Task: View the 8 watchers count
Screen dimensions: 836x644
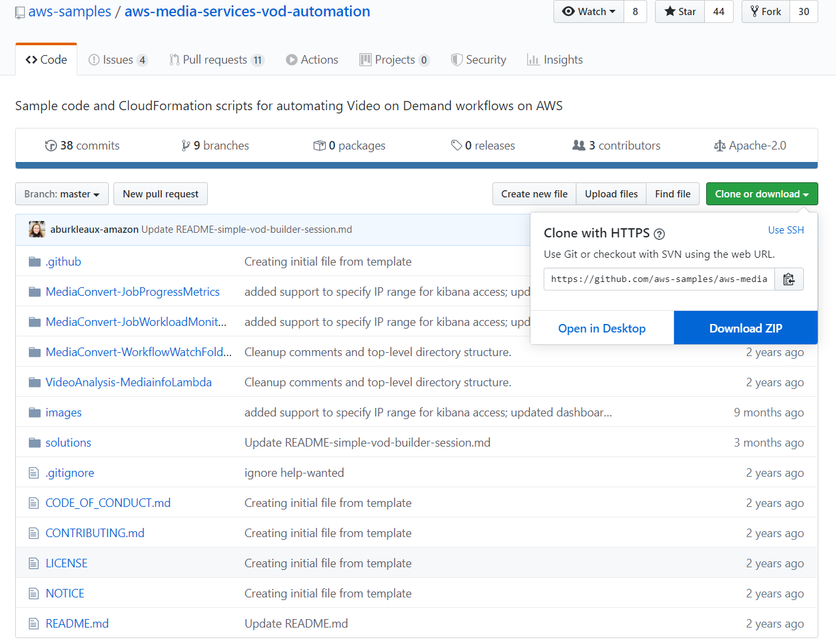Action: point(635,12)
